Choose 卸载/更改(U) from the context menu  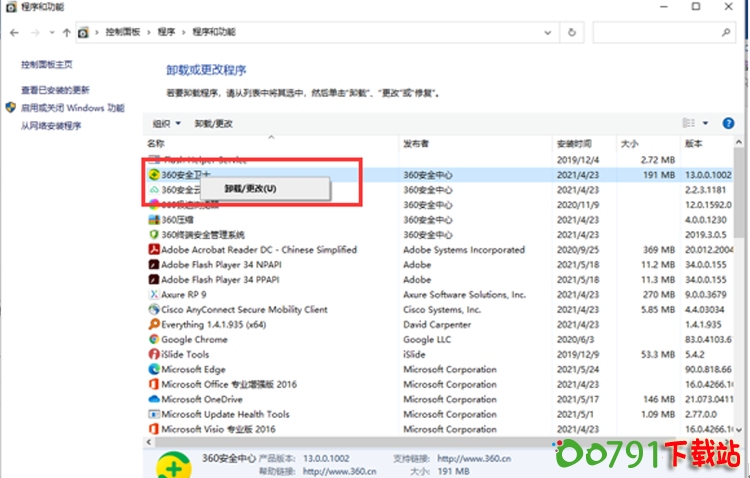point(251,188)
